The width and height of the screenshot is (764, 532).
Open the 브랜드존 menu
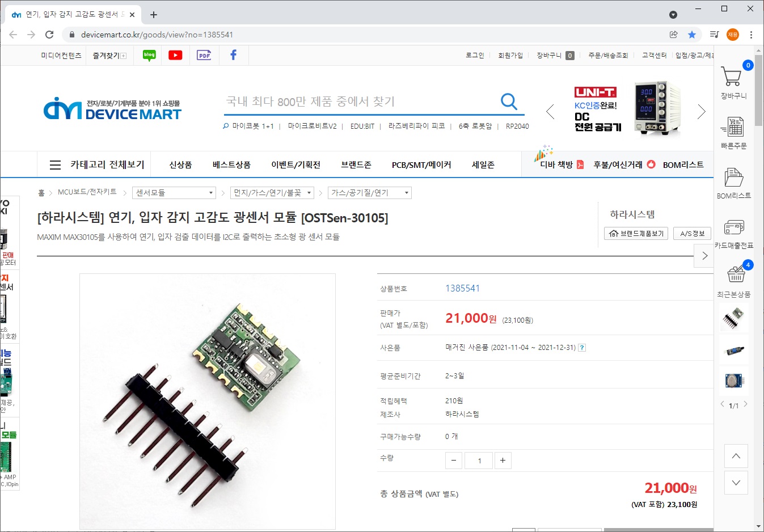pos(356,164)
